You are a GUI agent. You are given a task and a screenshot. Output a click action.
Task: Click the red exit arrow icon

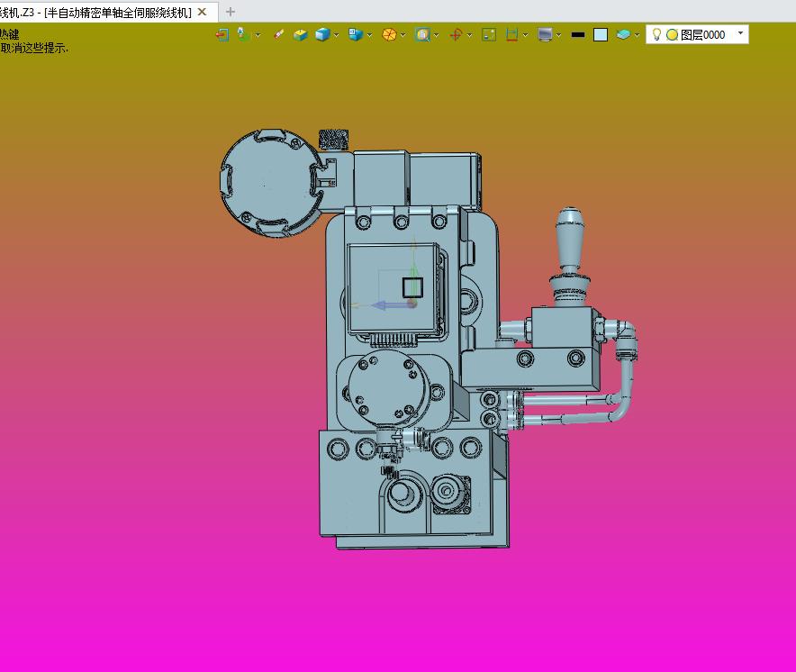pos(222,34)
